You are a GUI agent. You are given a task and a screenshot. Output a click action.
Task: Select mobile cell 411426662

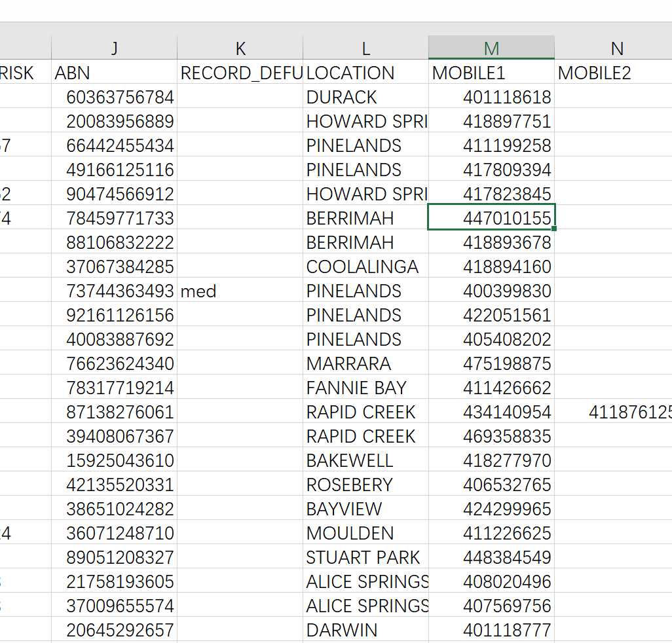click(491, 387)
